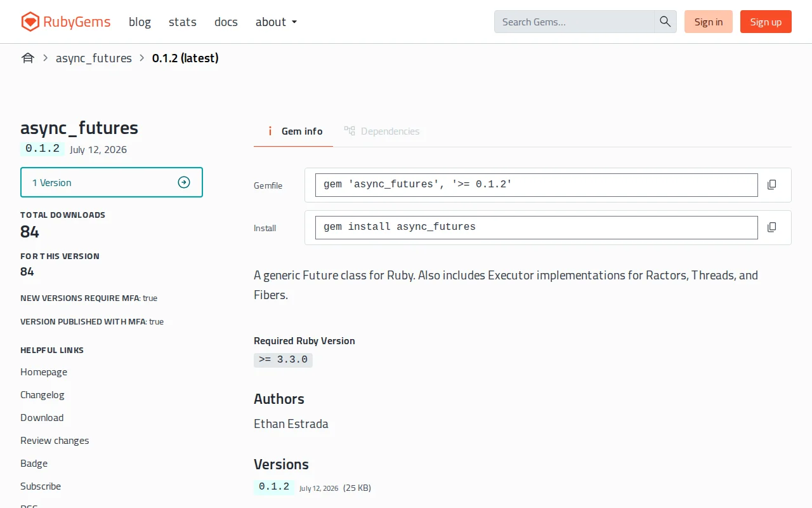812x508 pixels.
Task: Click the July 12, 2026 date under title
Action: pyautogui.click(x=98, y=150)
